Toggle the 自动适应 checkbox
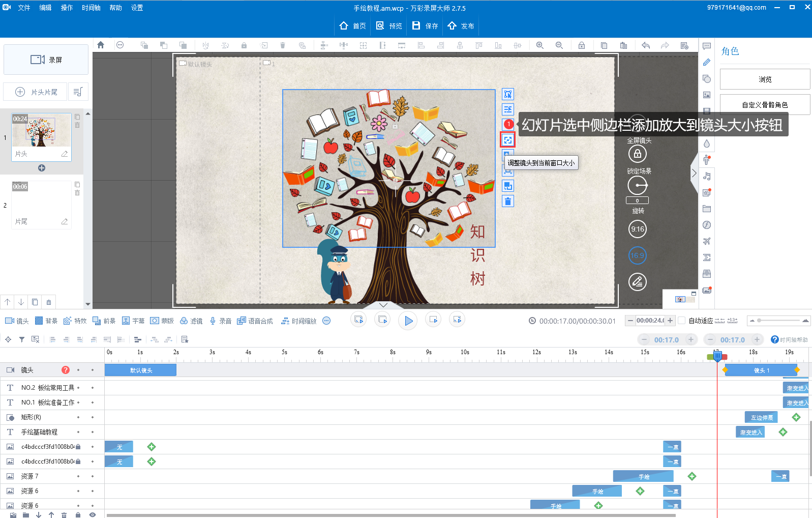 click(681, 321)
